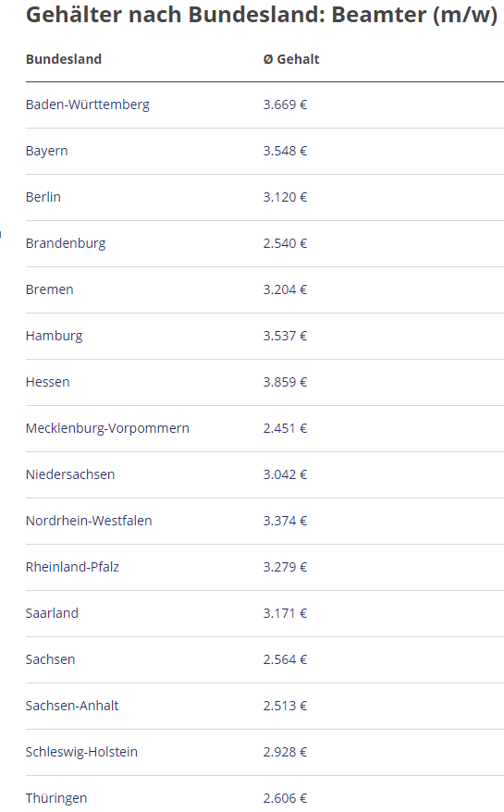Click Bayern in the state list

pyautogui.click(x=46, y=152)
